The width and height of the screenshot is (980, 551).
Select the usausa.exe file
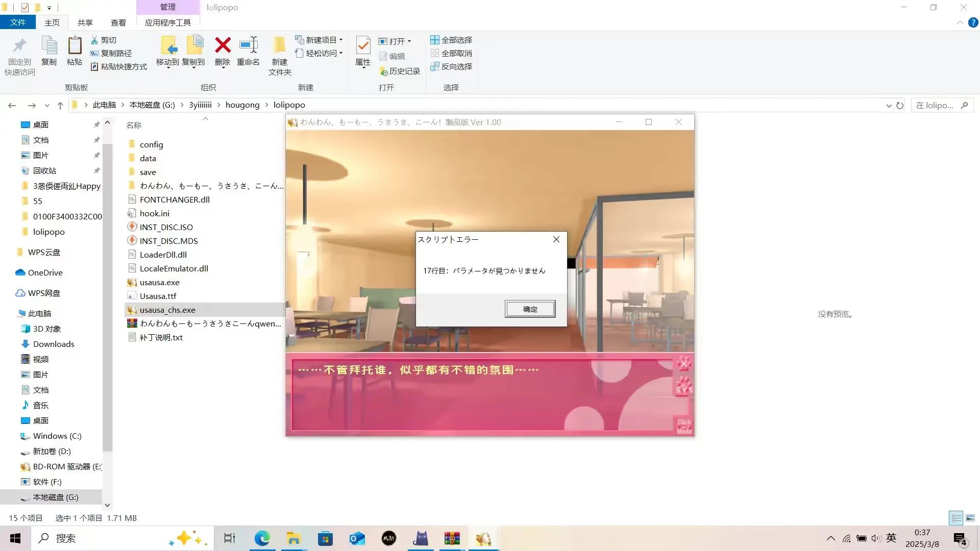pyautogui.click(x=159, y=283)
